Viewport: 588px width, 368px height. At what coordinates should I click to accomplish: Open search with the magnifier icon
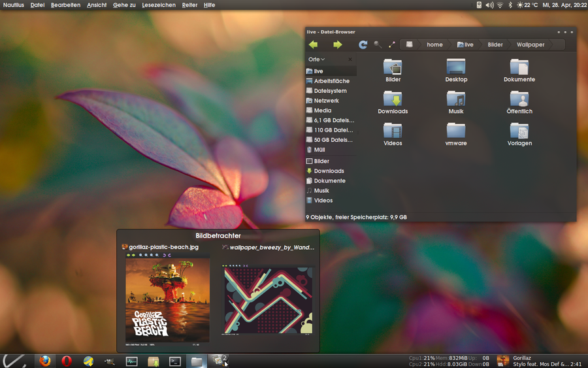tap(378, 44)
